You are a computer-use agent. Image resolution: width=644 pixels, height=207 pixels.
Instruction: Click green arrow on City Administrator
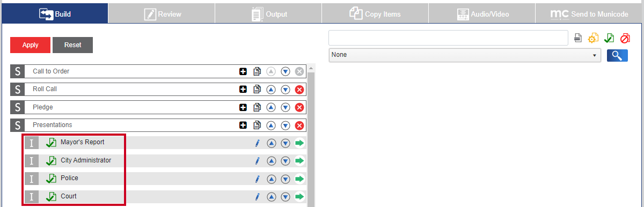click(299, 160)
